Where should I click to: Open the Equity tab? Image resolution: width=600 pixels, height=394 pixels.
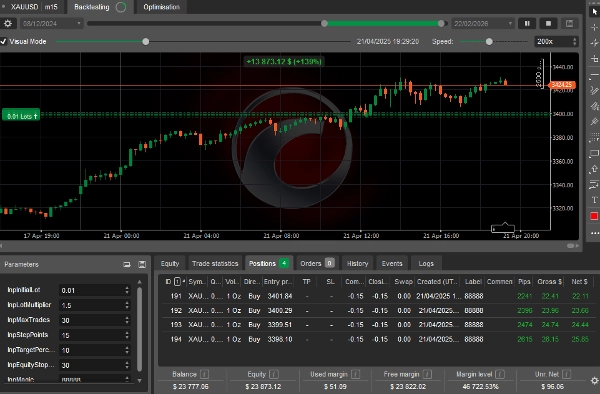tap(170, 264)
